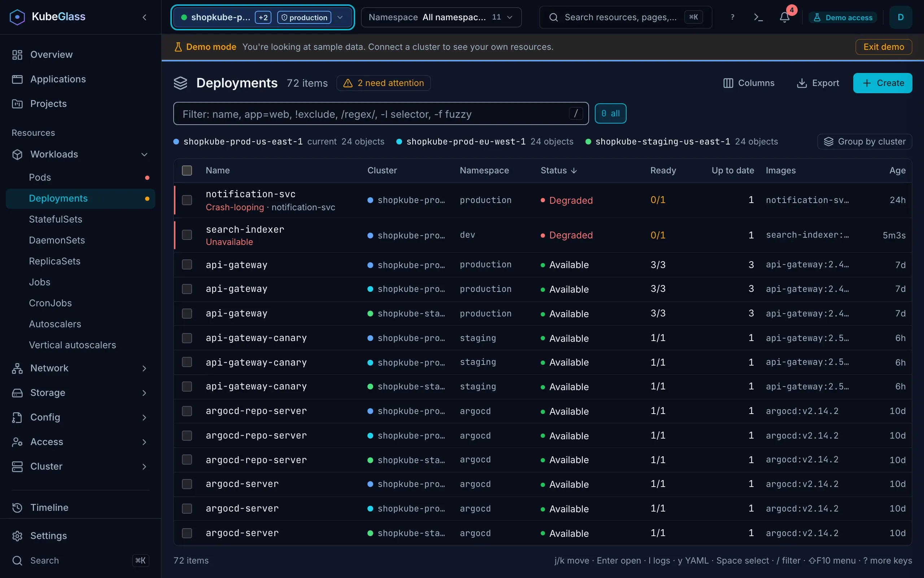
Task: Sort by the Status column header
Action: [558, 171]
